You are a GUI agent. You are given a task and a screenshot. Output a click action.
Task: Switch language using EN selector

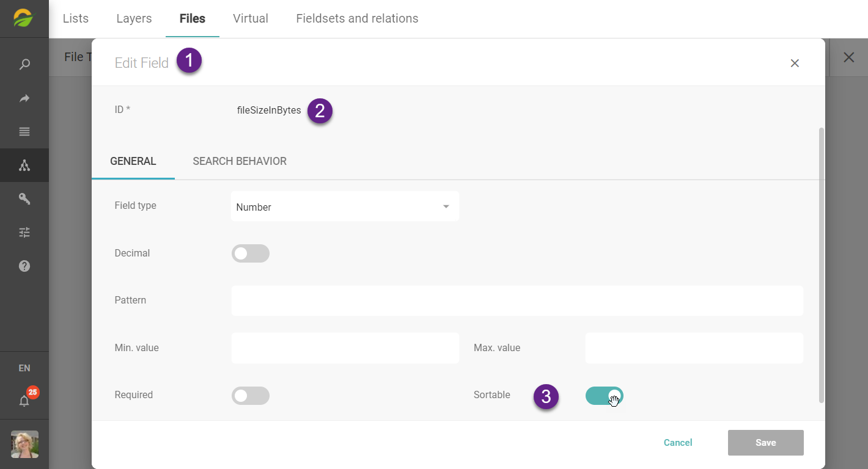point(24,368)
